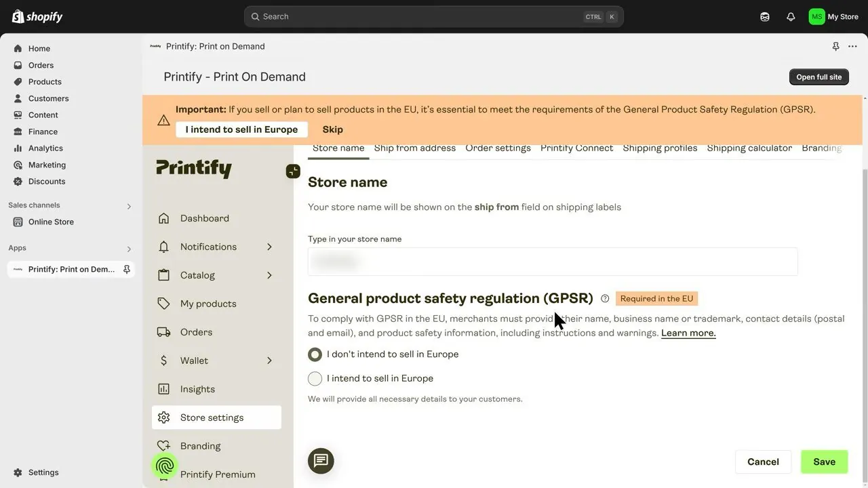Expand the Apps section chevron

click(x=129, y=249)
